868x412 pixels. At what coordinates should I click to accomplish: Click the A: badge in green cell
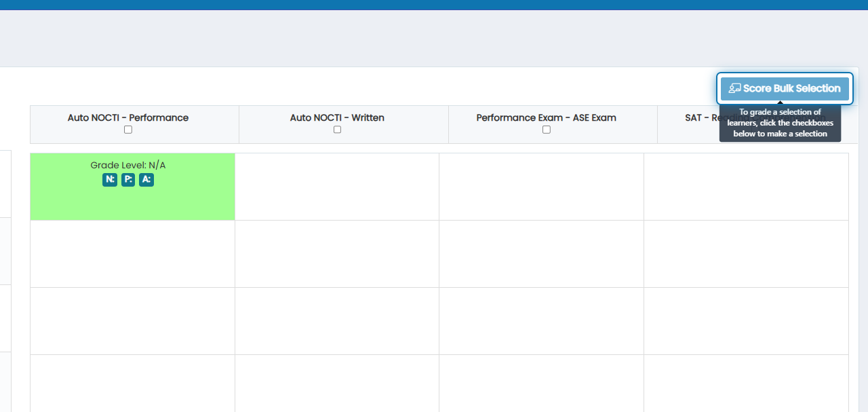tap(146, 180)
